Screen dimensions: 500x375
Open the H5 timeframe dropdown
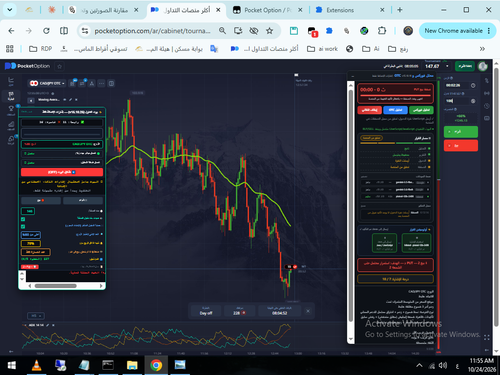[35, 315]
